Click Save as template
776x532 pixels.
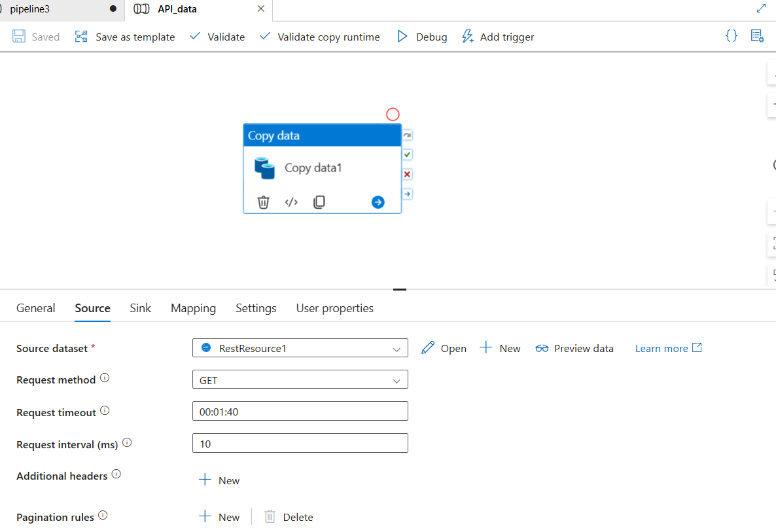[125, 37]
